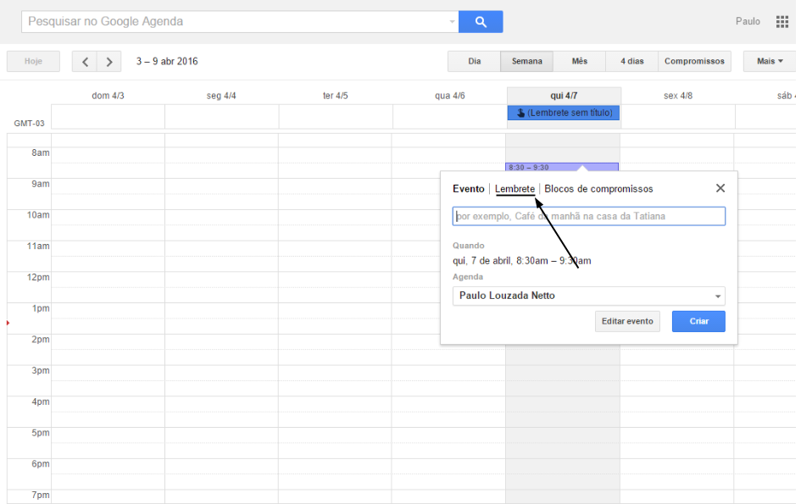Click the qui 4/7 day header
The width and height of the screenshot is (812, 504).
564,96
